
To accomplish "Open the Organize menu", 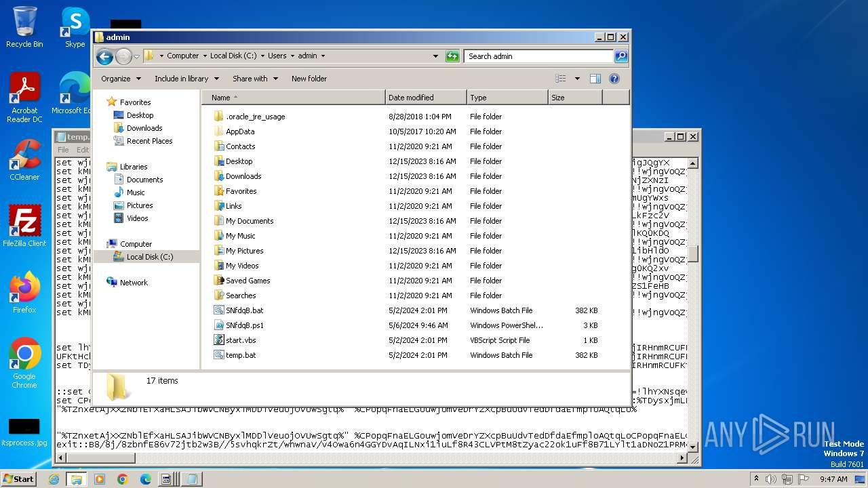I will tap(121, 79).
